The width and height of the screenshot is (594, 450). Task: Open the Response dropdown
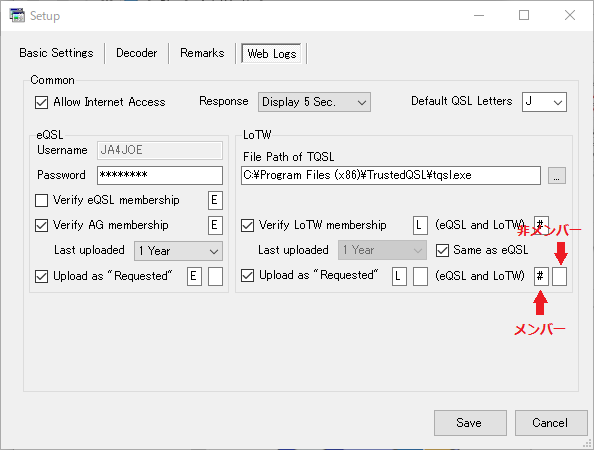point(314,102)
